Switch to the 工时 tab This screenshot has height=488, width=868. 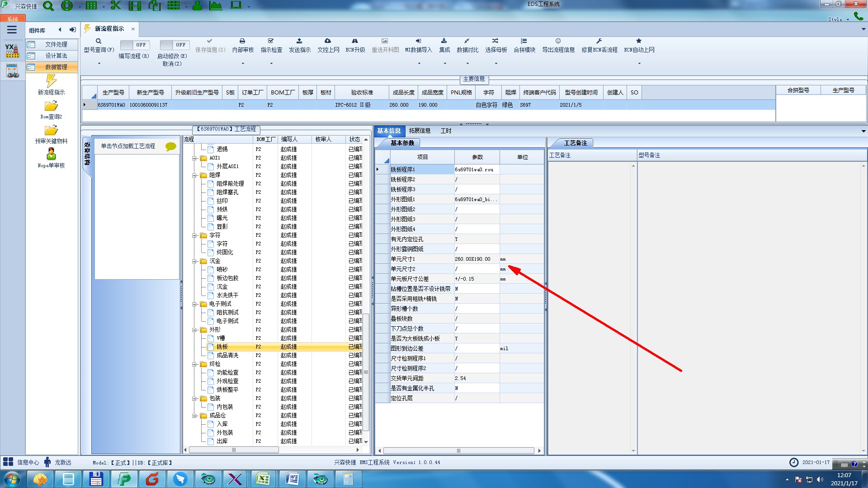pos(446,131)
